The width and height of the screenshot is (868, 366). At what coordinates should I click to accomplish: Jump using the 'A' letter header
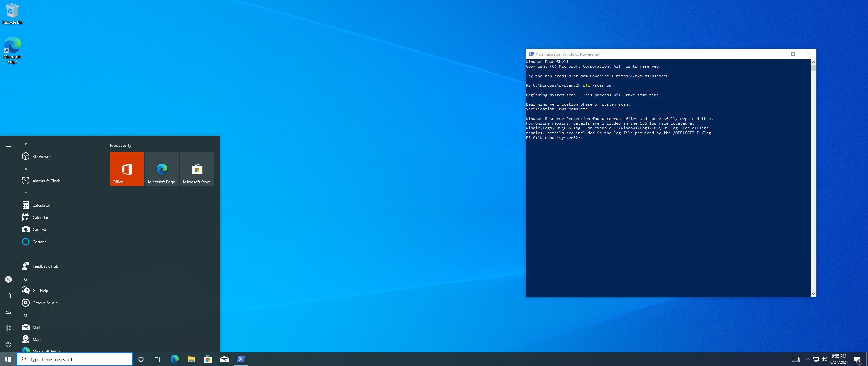point(26,169)
